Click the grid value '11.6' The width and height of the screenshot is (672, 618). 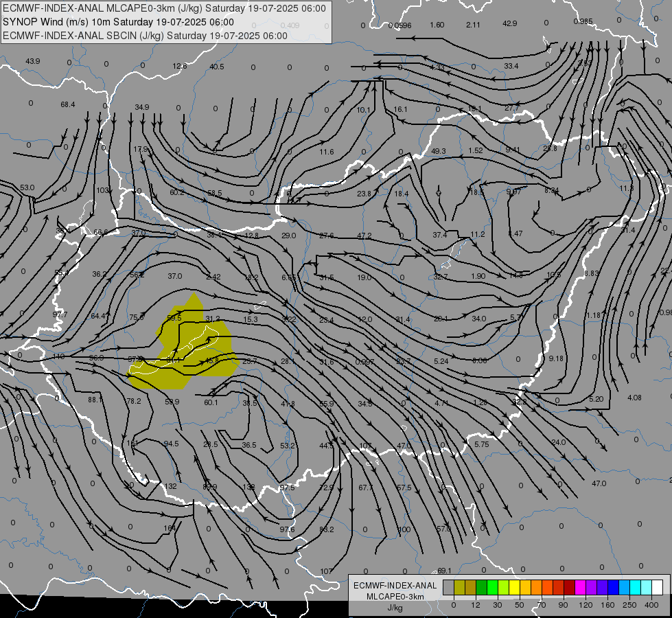(327, 152)
